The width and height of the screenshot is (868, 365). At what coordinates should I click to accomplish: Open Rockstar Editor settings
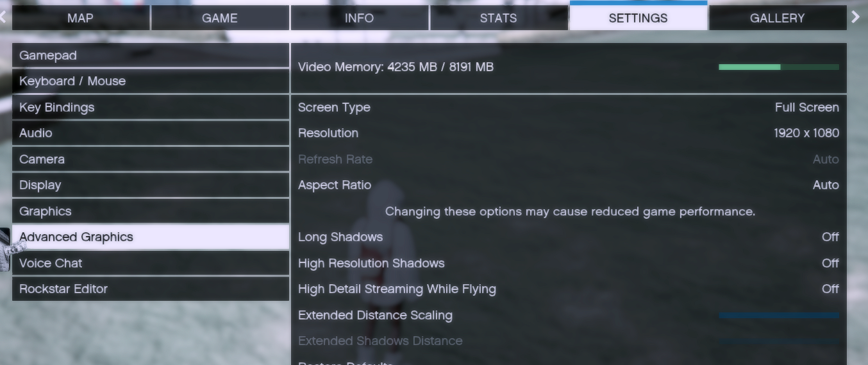click(x=150, y=289)
